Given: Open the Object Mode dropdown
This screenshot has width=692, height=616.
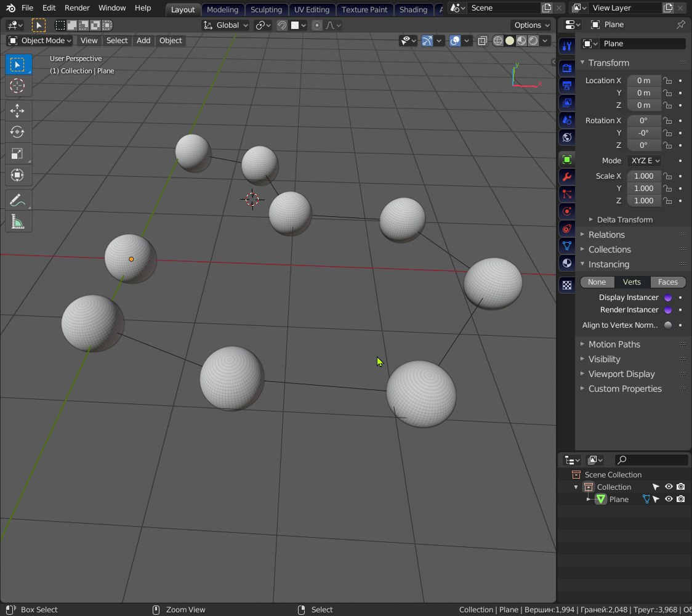Looking at the screenshot, I should [40, 41].
